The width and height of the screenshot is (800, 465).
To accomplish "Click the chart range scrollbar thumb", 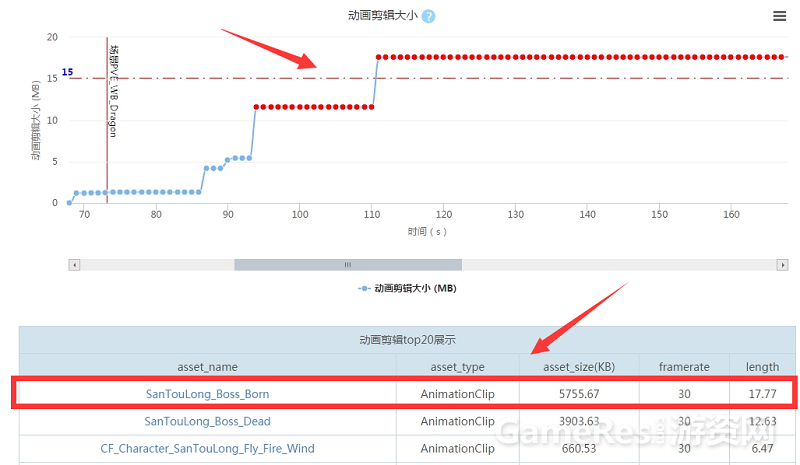I will 348,265.
